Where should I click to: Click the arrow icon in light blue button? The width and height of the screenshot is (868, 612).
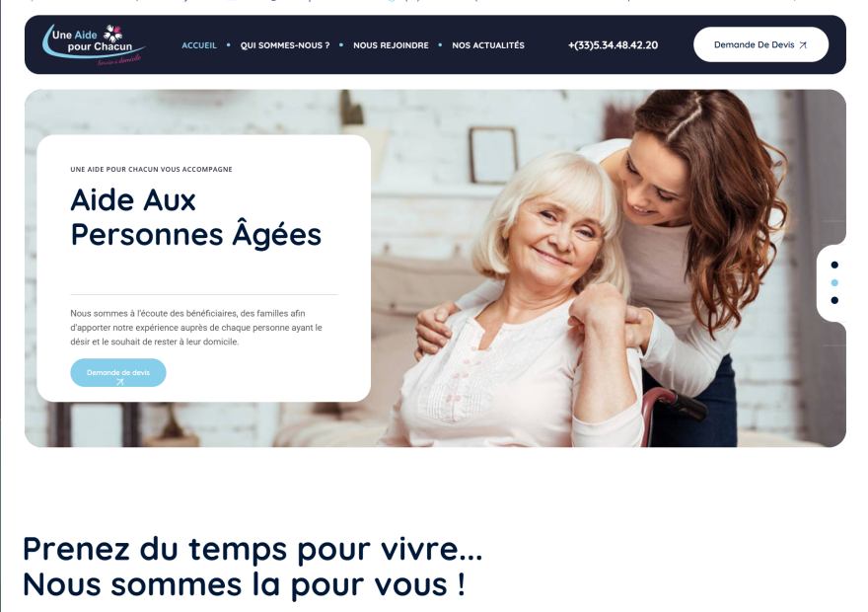pos(119,382)
